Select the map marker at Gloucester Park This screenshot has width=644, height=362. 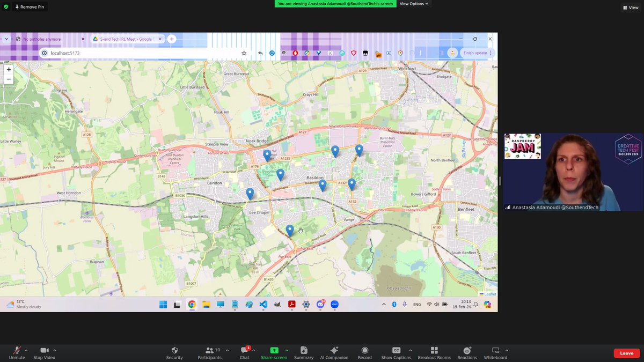click(x=280, y=174)
